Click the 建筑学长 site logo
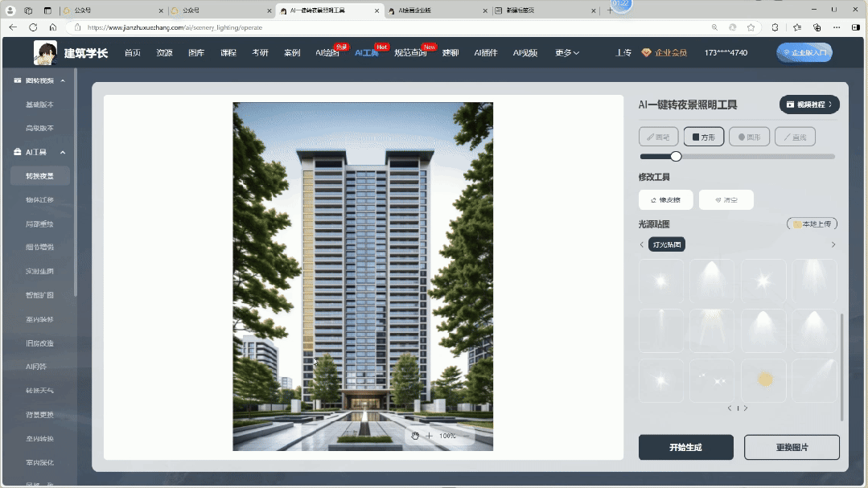The image size is (868, 488). click(x=71, y=52)
